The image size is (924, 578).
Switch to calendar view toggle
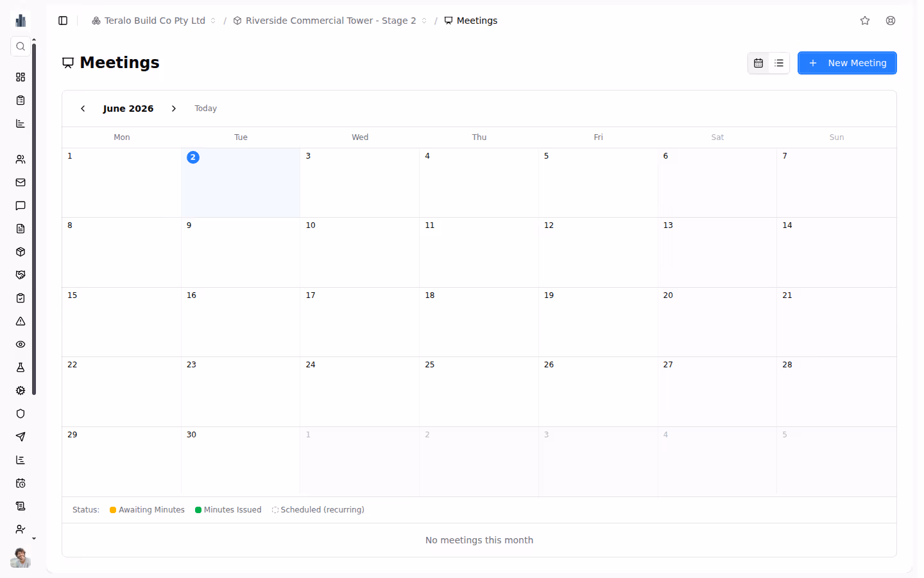click(758, 63)
